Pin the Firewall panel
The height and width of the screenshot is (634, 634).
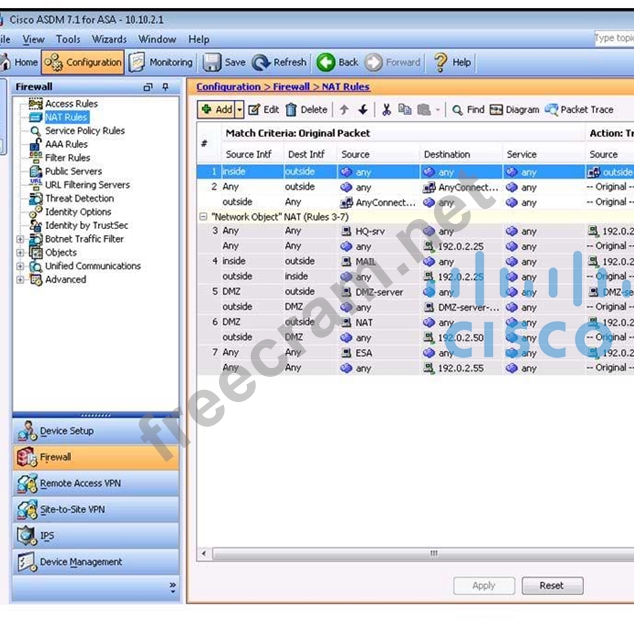point(164,87)
